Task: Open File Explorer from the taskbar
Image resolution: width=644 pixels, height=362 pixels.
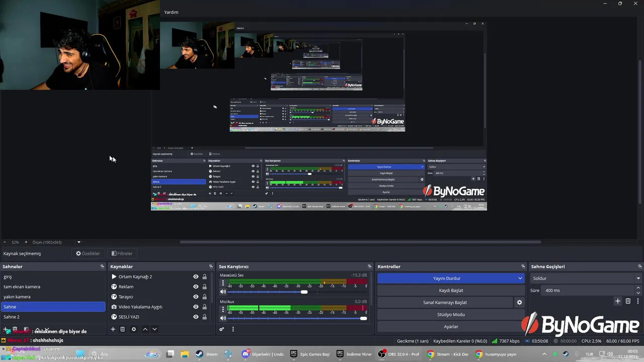Action: coord(185,354)
